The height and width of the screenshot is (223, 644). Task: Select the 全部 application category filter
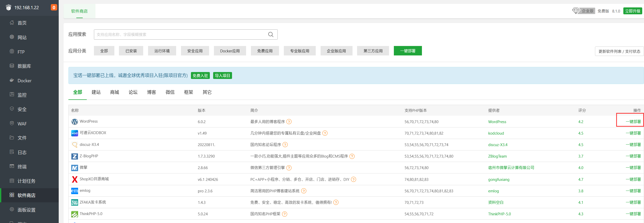[x=104, y=51]
